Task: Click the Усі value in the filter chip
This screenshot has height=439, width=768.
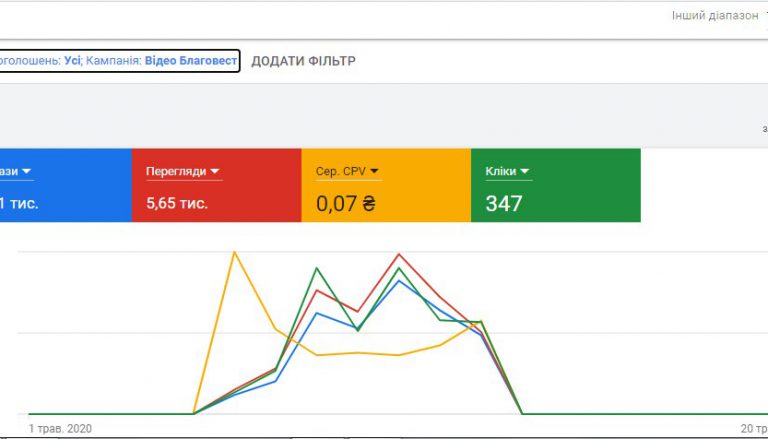Action: [x=72, y=61]
